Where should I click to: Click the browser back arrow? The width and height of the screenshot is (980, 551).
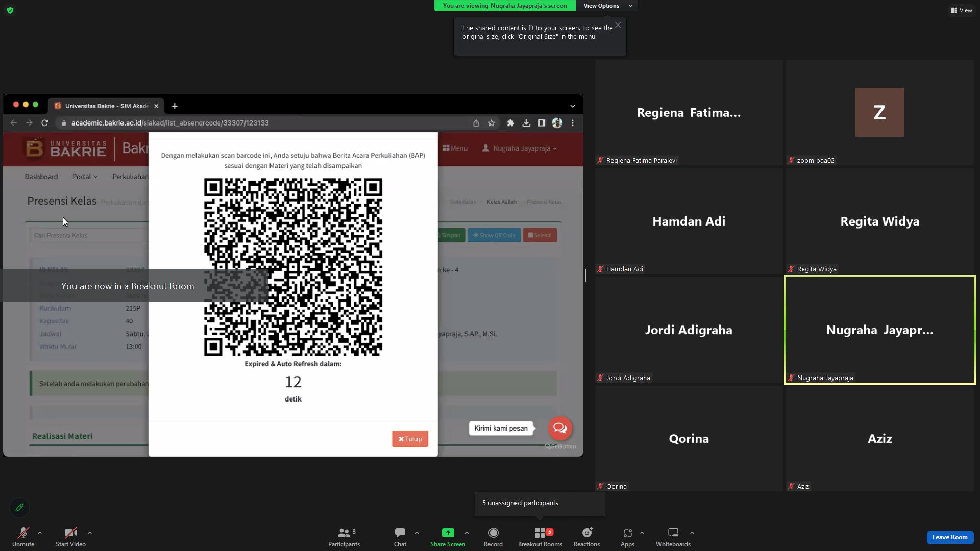point(14,123)
